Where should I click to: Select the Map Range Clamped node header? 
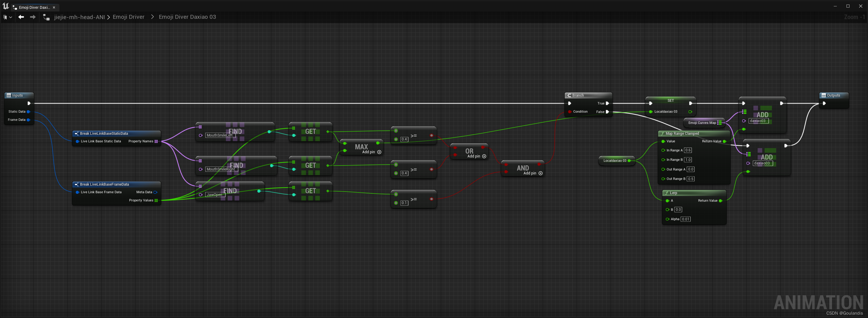(x=694, y=134)
